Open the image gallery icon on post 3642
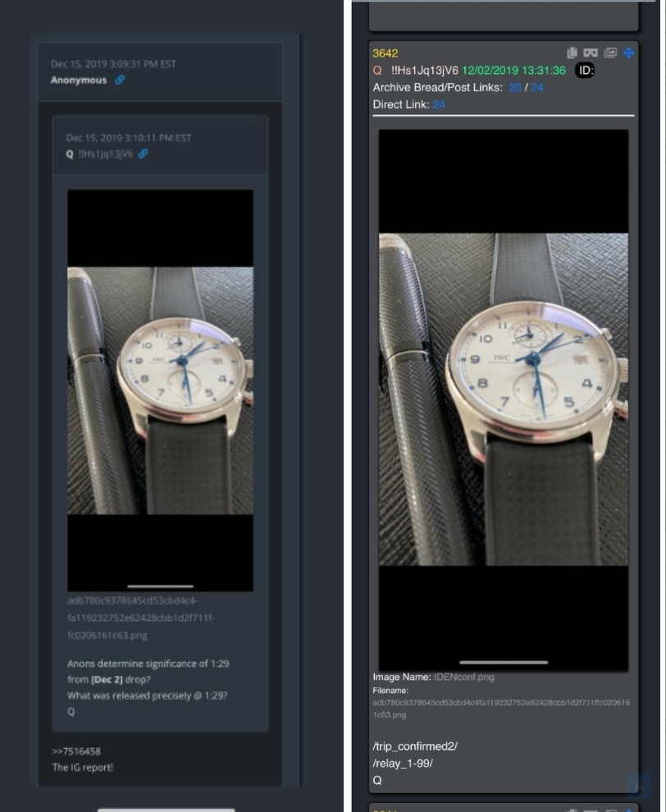This screenshot has height=812, width=666. 610,52
